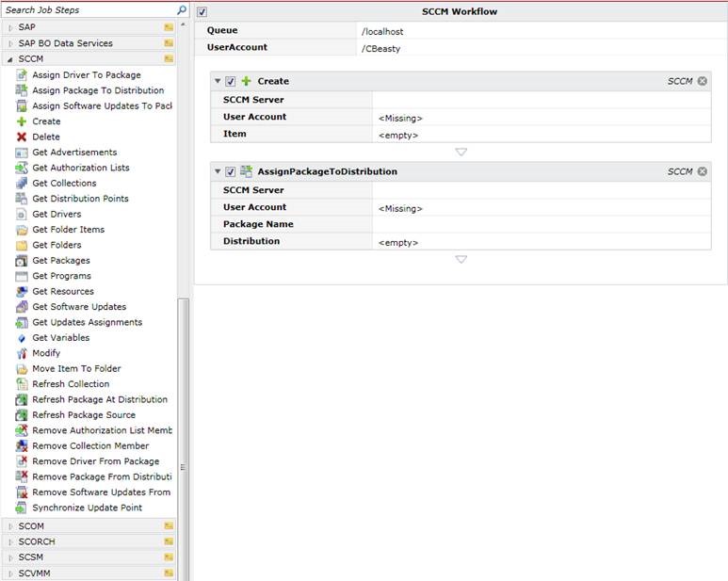The image size is (728, 581).
Task: Select Remove Collection Member step
Action: coord(82,445)
